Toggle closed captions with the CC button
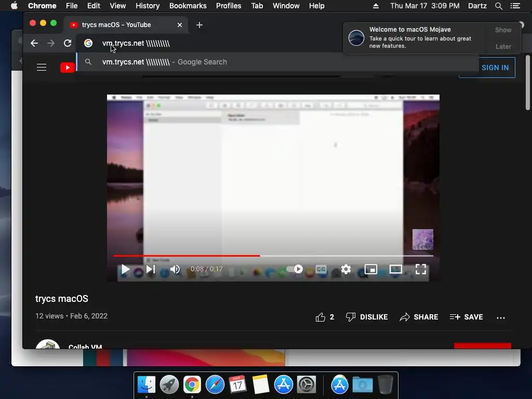The height and width of the screenshot is (399, 532). (321, 270)
